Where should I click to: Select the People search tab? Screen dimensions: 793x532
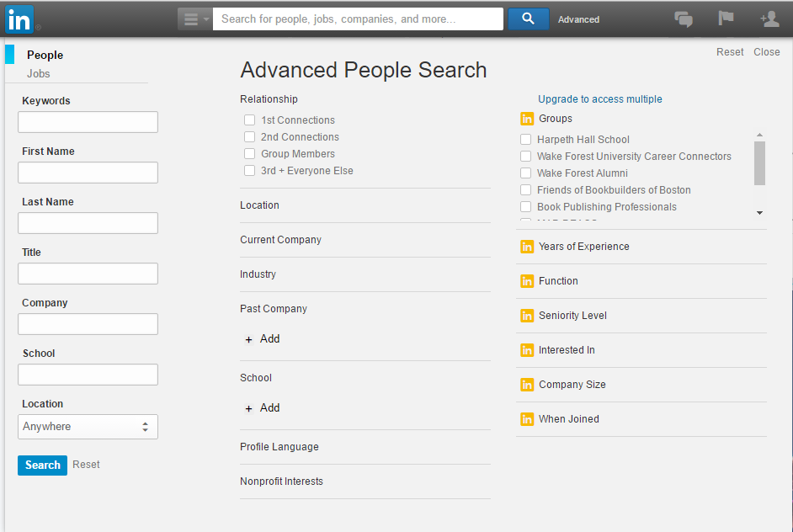45,55
